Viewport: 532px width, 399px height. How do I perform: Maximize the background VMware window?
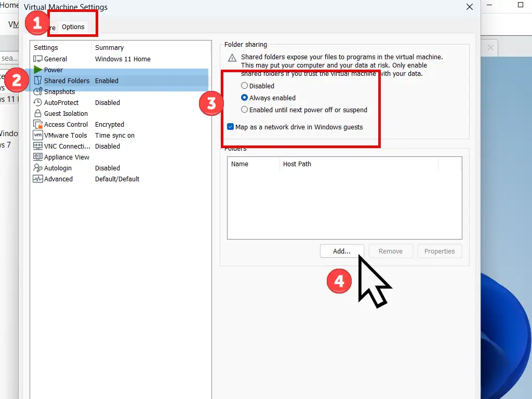pos(521,5)
